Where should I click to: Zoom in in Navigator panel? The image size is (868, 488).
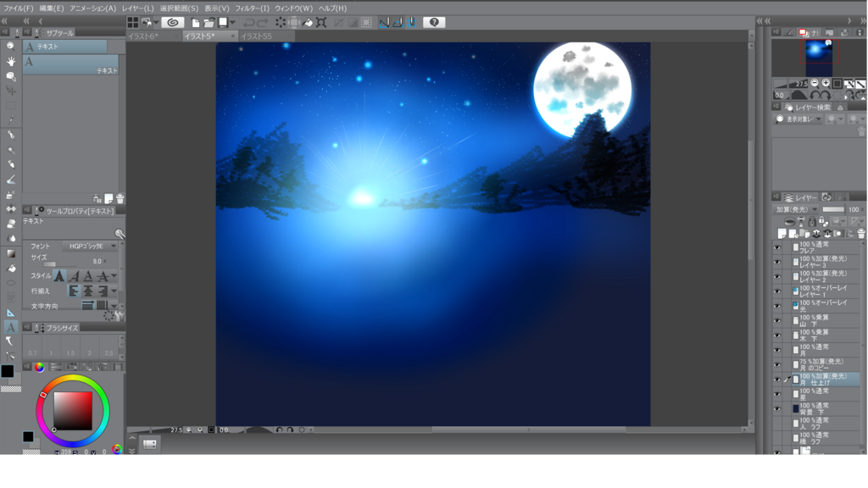click(x=826, y=83)
